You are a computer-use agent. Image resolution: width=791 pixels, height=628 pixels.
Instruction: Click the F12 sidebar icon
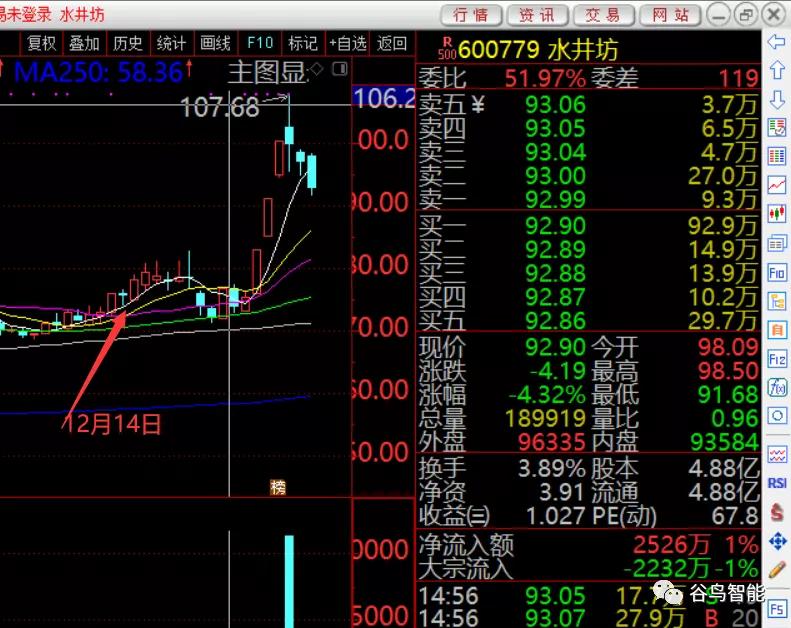pos(777,359)
